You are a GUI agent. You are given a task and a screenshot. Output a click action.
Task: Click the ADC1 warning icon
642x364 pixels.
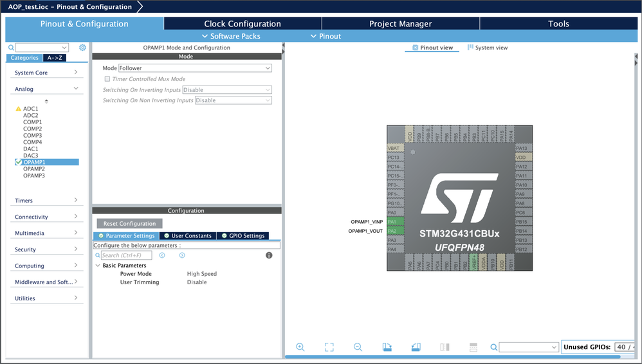point(18,109)
